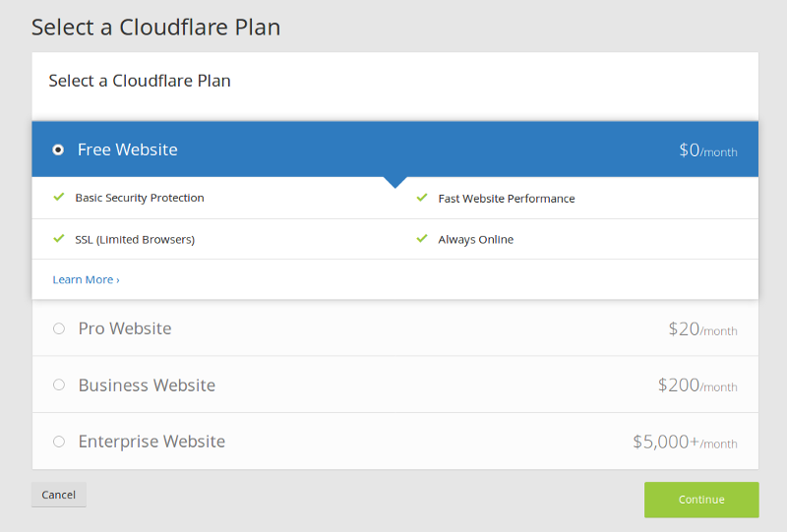Click the $200/month price label

click(697, 385)
